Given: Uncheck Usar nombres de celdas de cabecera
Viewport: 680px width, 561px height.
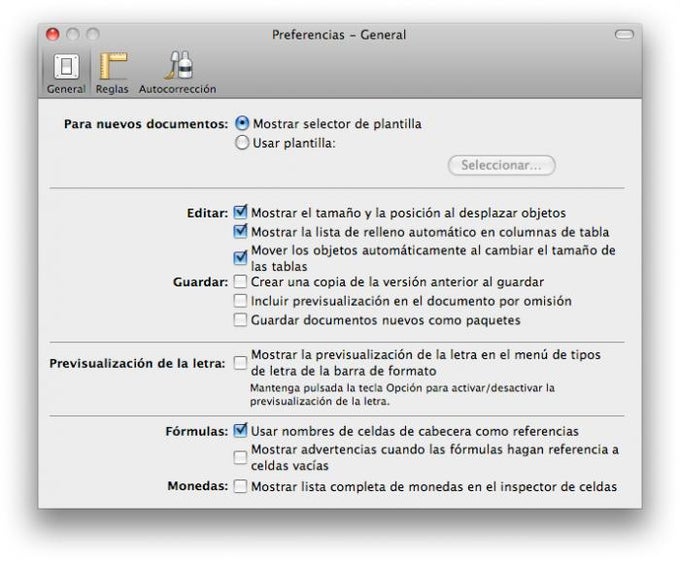Looking at the screenshot, I should click(x=240, y=431).
